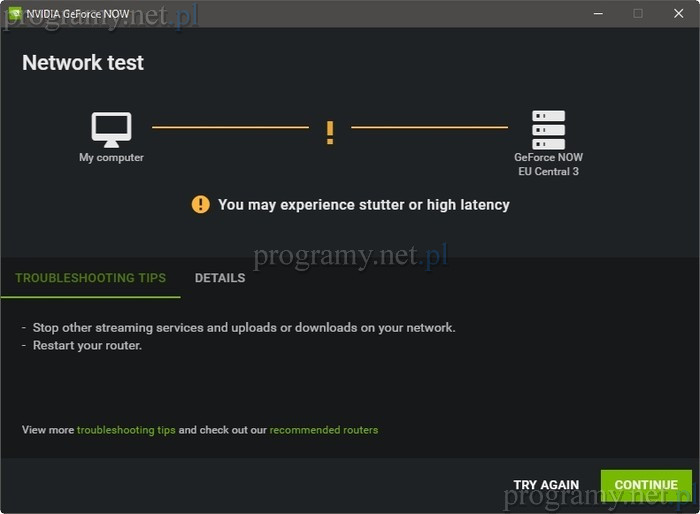The height and width of the screenshot is (514, 700).
Task: Select the Troubleshooting Tips tab
Action: pyautogui.click(x=90, y=278)
